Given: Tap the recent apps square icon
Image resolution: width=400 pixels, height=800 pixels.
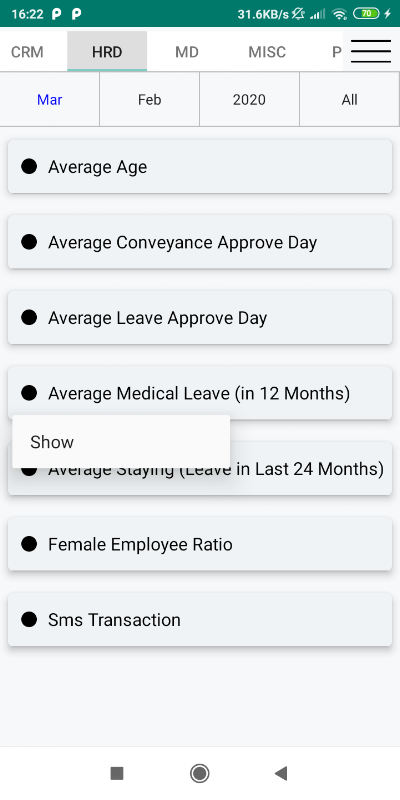Looking at the screenshot, I should [x=117, y=773].
